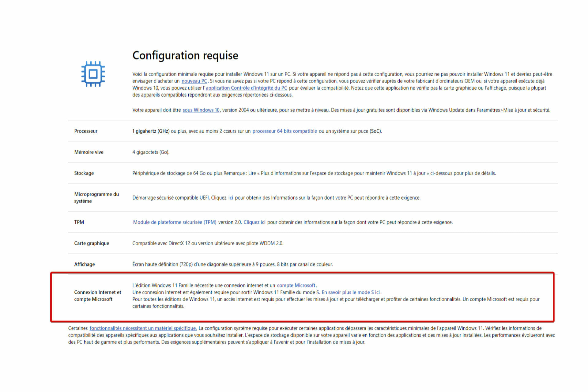Screen dimensions: 588x392
Task: Select the "Carte graphique" row label
Action: 92,243
